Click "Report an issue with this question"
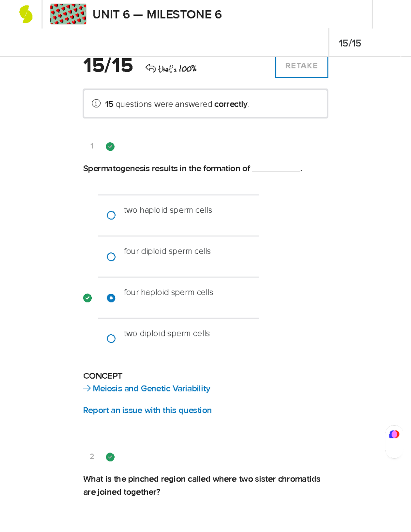This screenshot has width=411, height=532. pyautogui.click(x=147, y=410)
